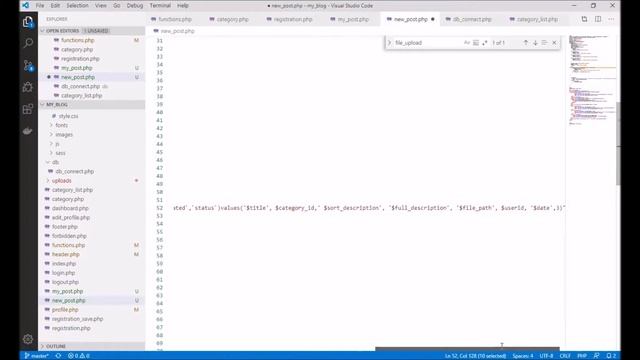
Task: Expand the uploads folder
Action: [x=61, y=180]
